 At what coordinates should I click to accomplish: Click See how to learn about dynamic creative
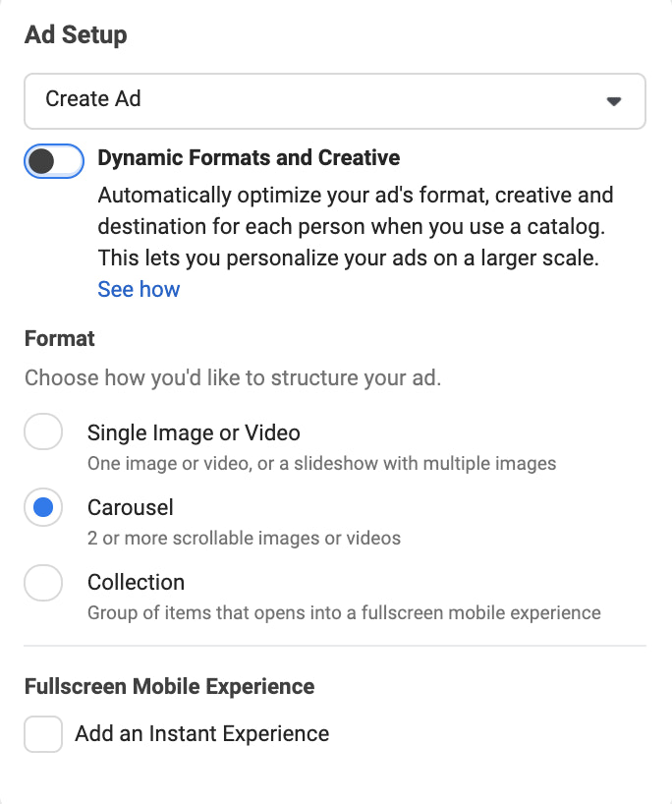(x=139, y=289)
